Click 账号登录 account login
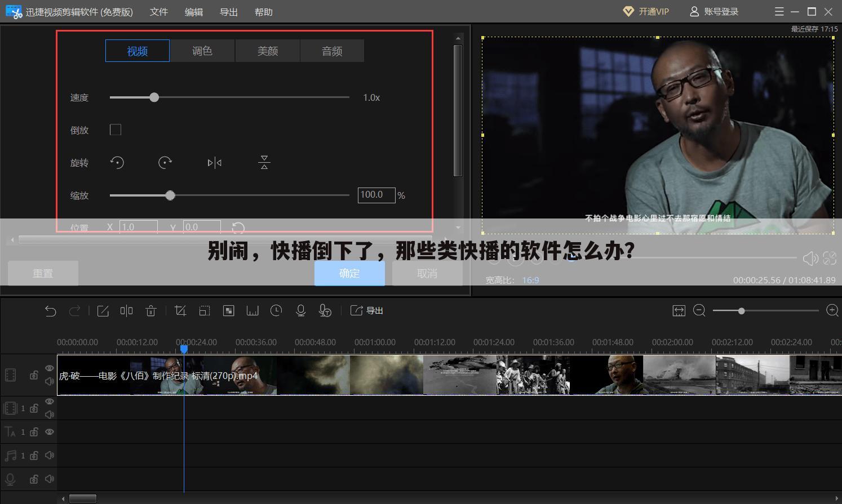842x504 pixels. pyautogui.click(x=714, y=11)
